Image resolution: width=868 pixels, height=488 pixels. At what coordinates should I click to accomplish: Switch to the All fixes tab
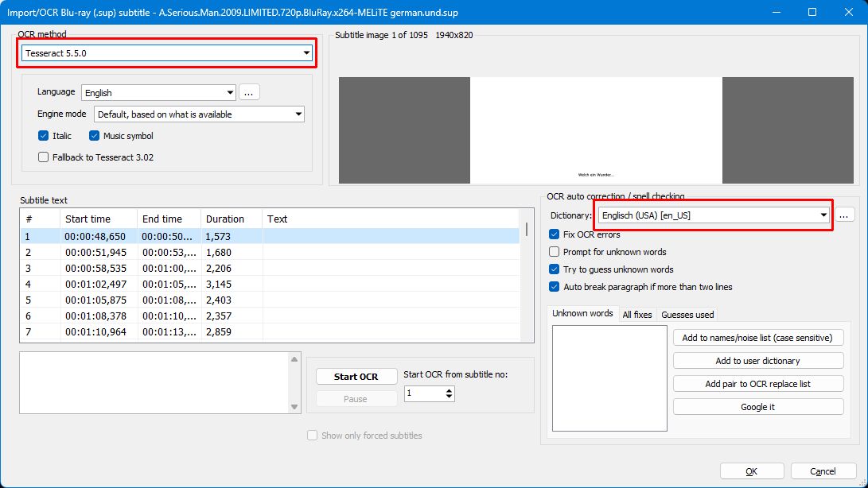[637, 315]
